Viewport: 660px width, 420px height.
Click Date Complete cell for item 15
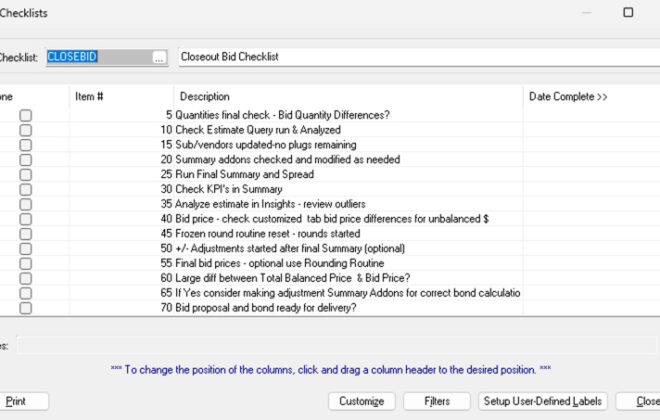coord(590,145)
